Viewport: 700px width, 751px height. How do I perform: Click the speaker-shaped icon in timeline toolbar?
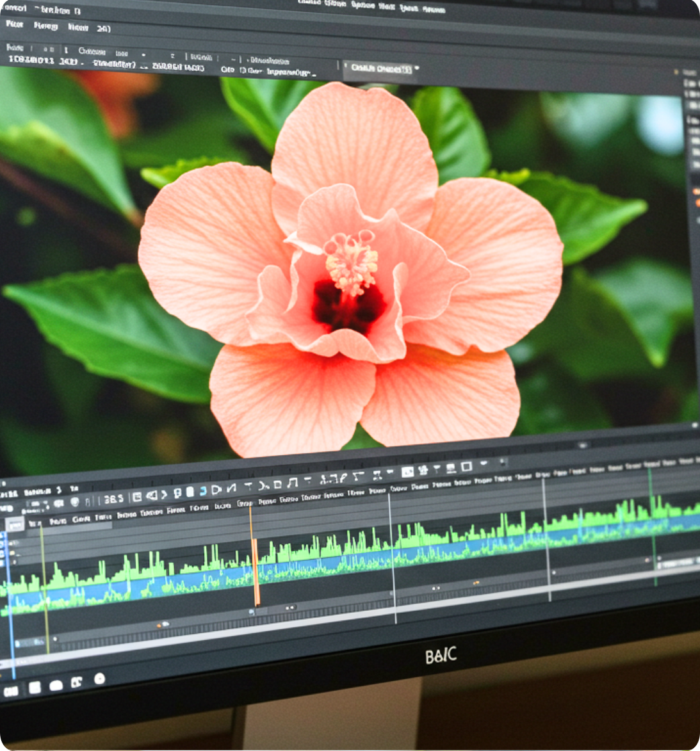152,495
